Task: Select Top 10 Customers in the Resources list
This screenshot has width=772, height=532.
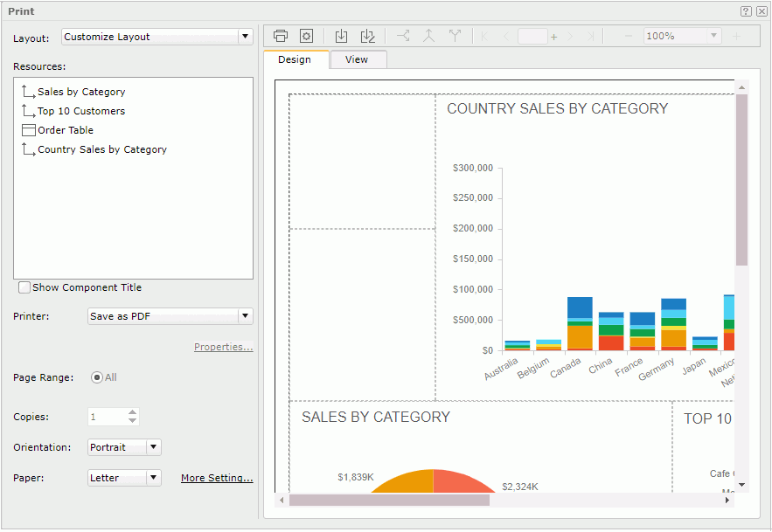Action: pyautogui.click(x=80, y=111)
